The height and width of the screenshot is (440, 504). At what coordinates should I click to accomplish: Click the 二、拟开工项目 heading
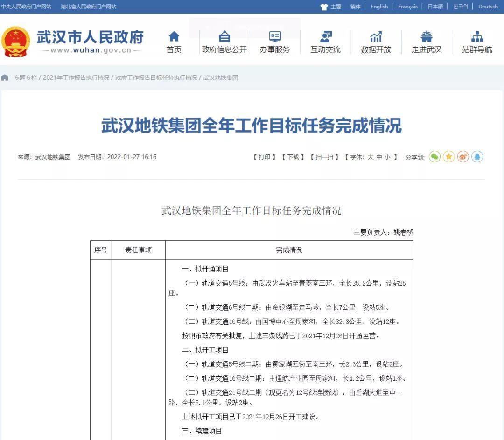[x=205, y=350]
